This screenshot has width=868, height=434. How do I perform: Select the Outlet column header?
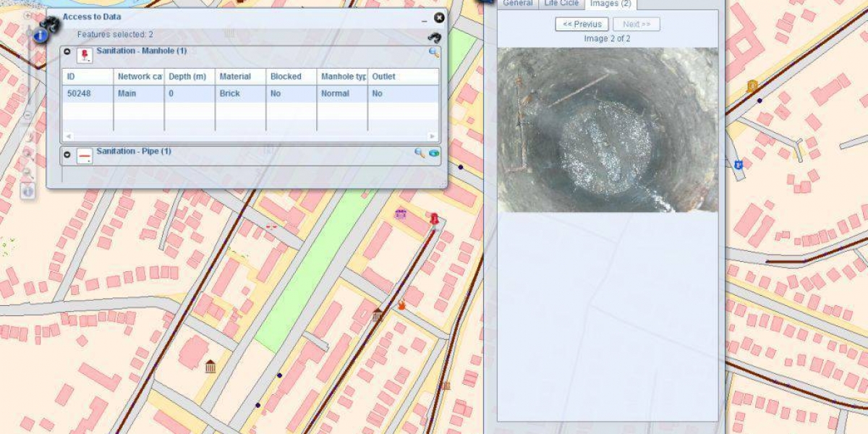coord(403,77)
